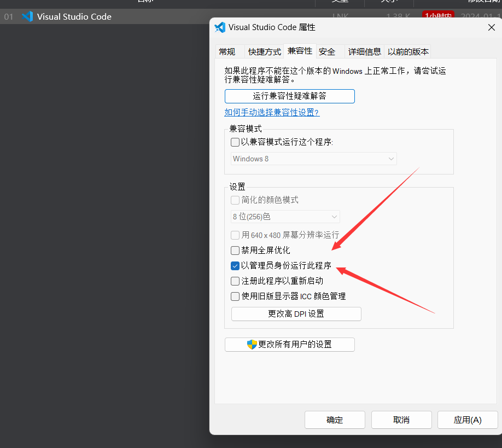The height and width of the screenshot is (448, 502).
Task: Close the Visual Studio Code 属性 dialog
Action: 492,27
